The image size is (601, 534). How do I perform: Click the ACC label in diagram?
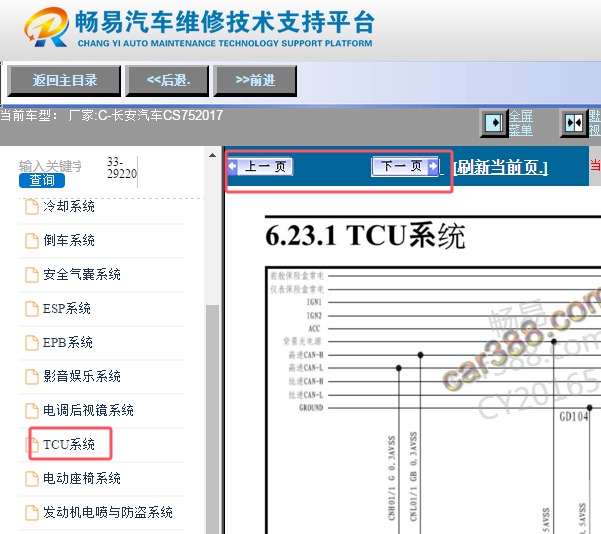(314, 329)
